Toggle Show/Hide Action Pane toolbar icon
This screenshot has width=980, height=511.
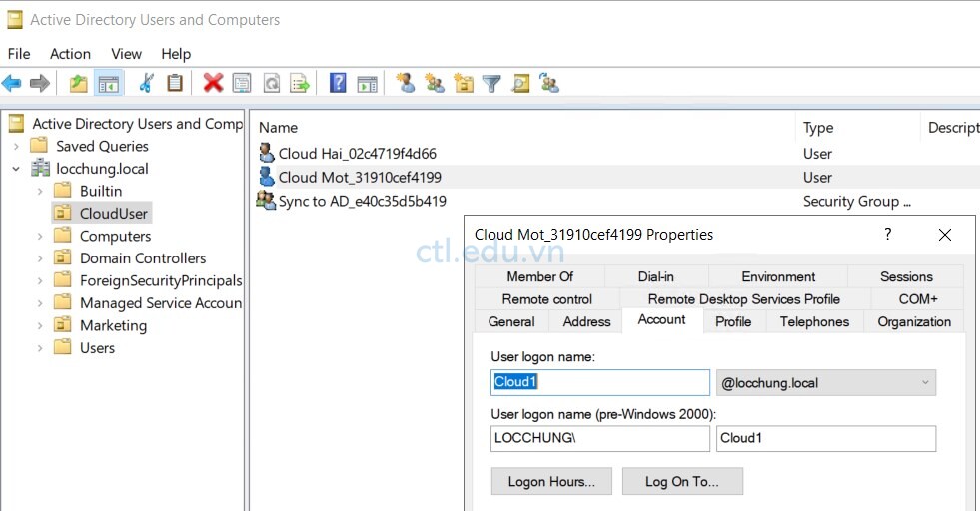pos(367,83)
